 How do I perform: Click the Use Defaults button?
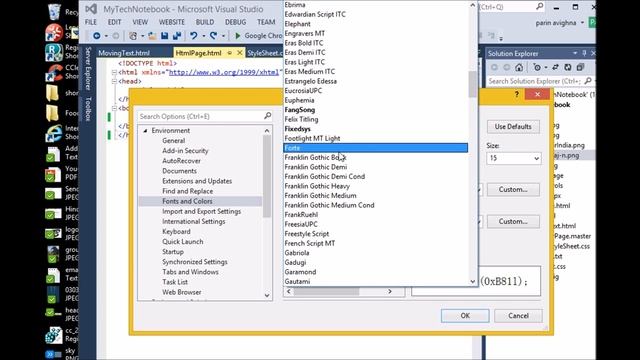point(513,127)
